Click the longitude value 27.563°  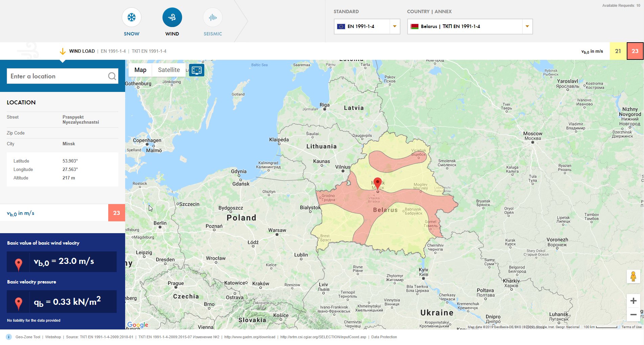[70, 170]
